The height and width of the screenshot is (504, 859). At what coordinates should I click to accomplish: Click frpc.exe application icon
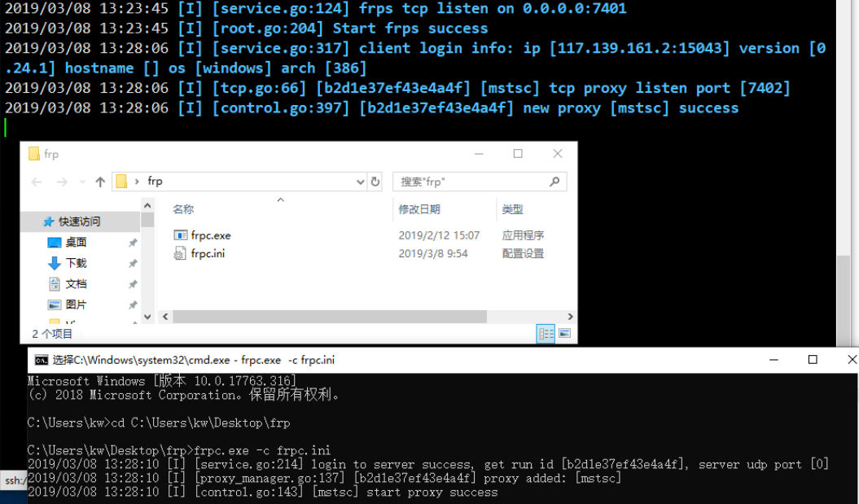[180, 235]
